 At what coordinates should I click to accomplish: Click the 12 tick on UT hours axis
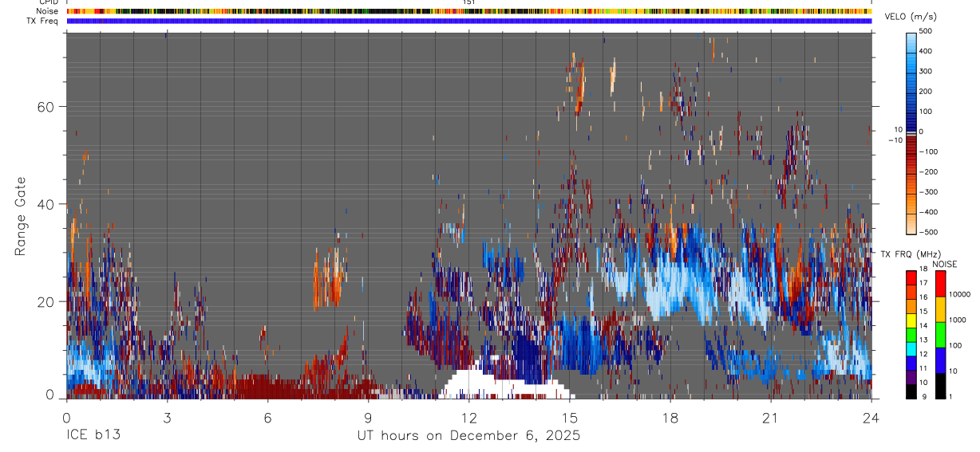coord(468,416)
